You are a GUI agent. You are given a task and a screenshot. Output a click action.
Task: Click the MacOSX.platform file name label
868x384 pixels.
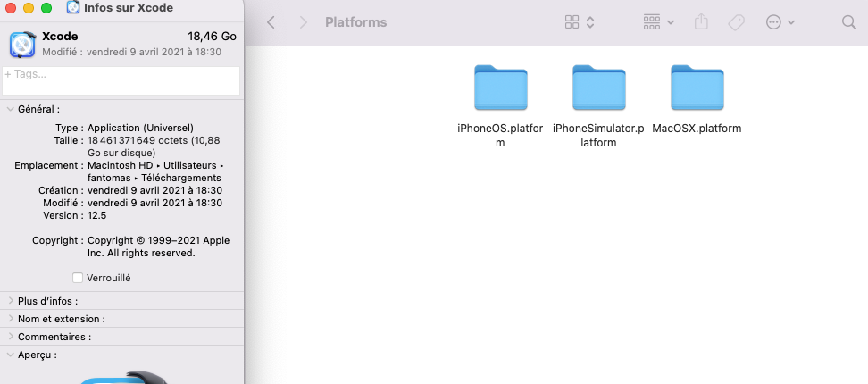coord(697,129)
